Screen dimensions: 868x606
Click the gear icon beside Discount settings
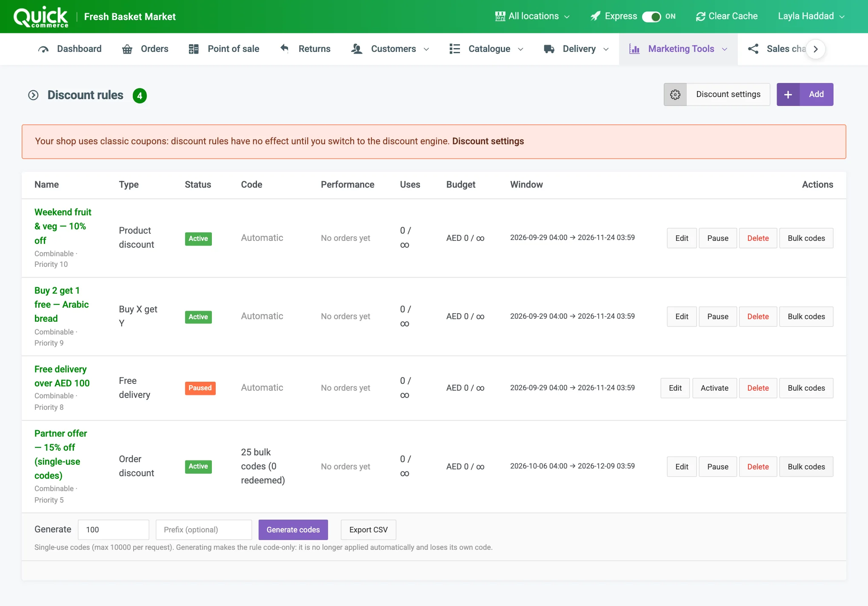point(675,94)
